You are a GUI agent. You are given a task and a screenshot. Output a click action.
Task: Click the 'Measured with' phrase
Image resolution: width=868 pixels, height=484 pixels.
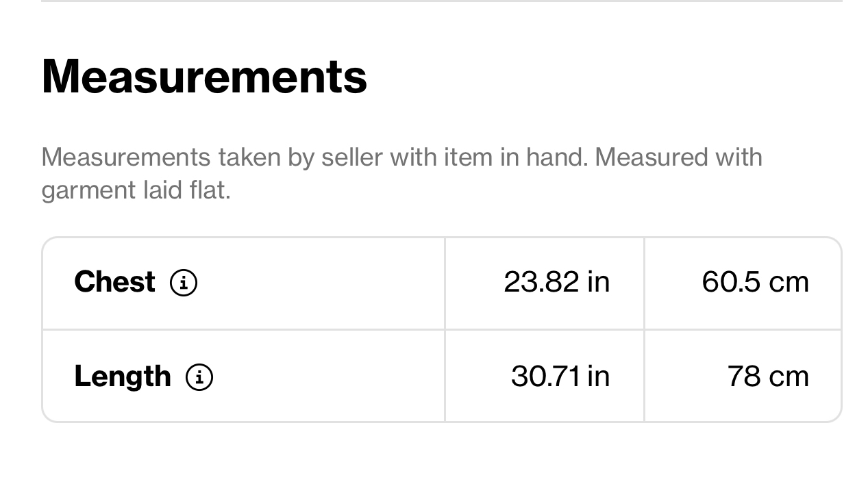click(678, 157)
